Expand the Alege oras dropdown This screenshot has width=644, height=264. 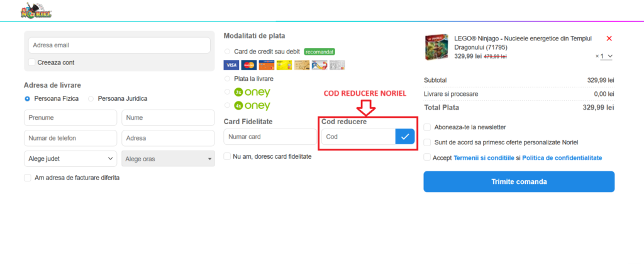(x=167, y=159)
